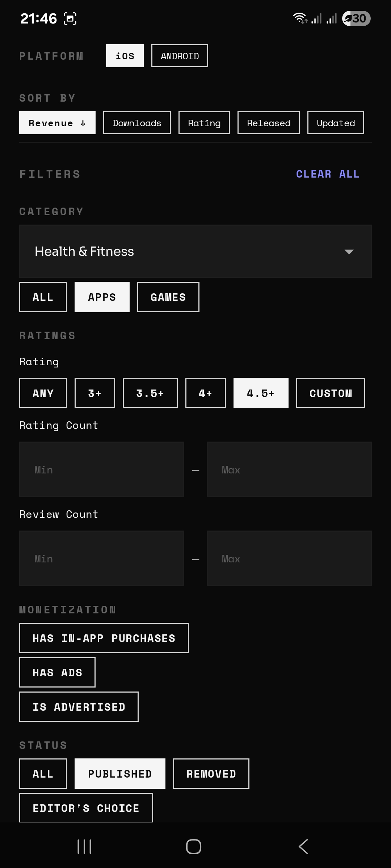Toggle Revenue sort order direction
The height and width of the screenshot is (868, 391).
click(57, 123)
